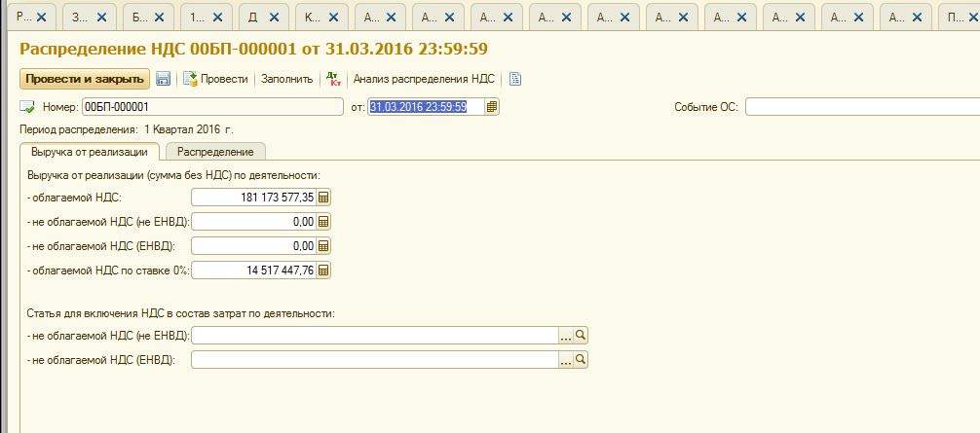Open the Дт/Кт postings icon
980x433 pixels.
click(x=332, y=79)
